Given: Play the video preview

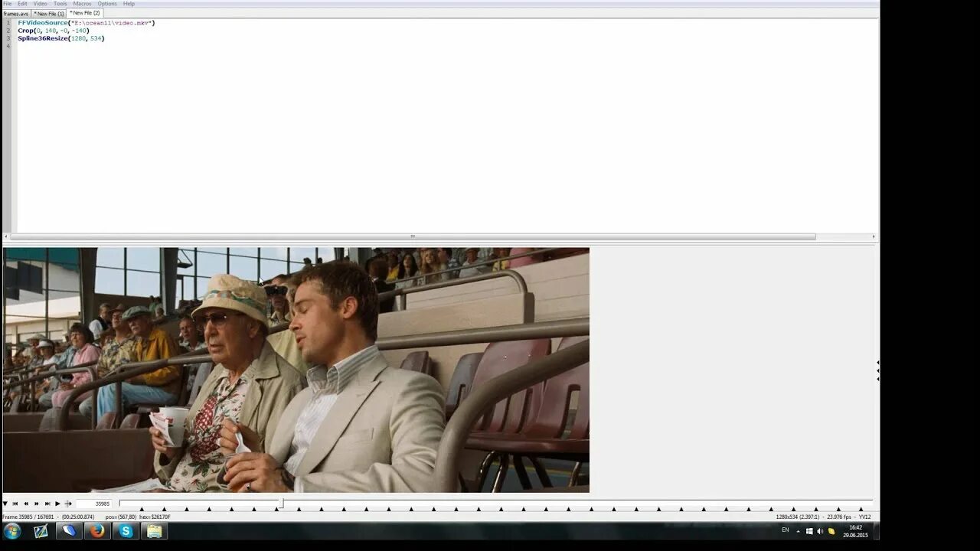Looking at the screenshot, I should pyautogui.click(x=57, y=504).
